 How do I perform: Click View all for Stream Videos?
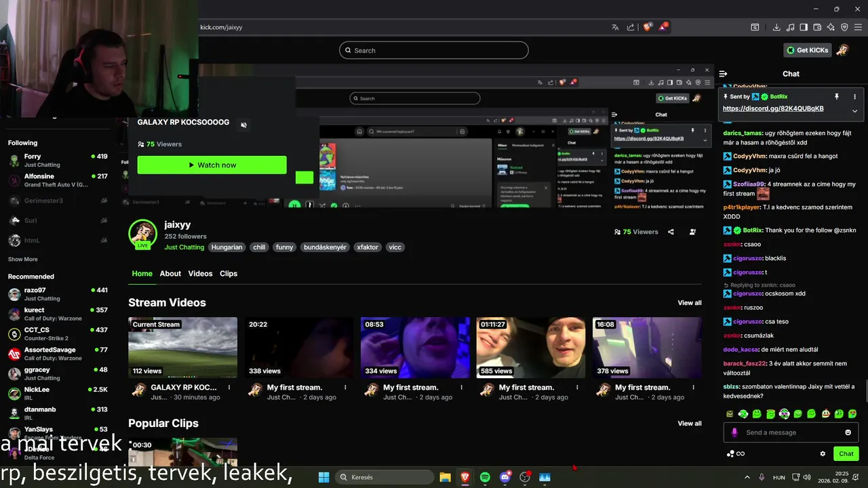pyautogui.click(x=690, y=303)
